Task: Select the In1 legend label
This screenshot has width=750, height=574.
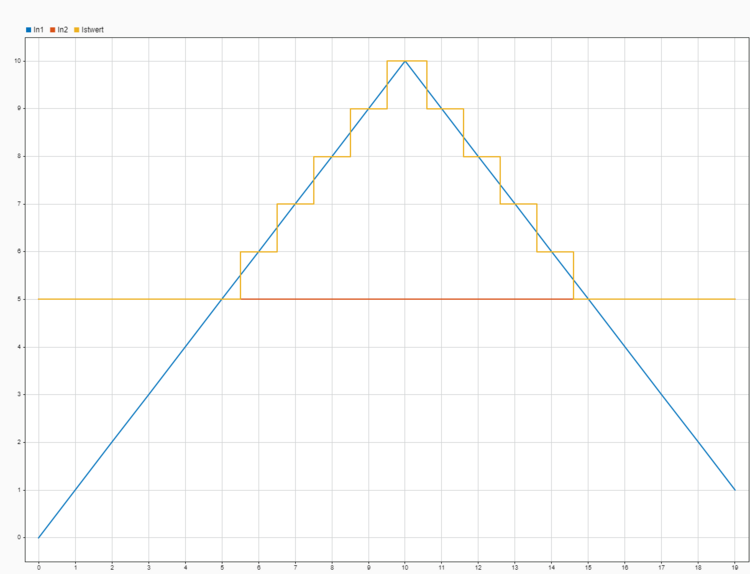Action: coord(38,30)
